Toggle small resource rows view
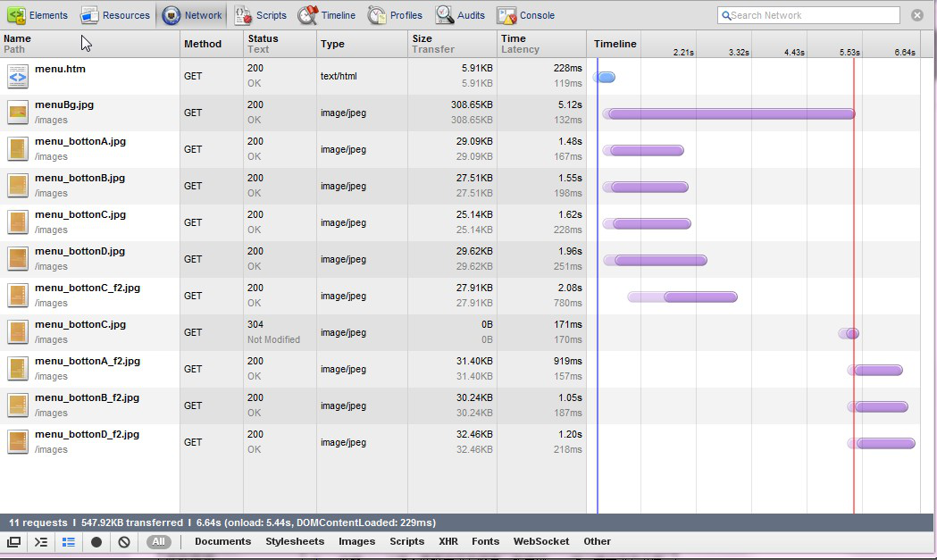The height and width of the screenshot is (560, 937). click(x=69, y=541)
